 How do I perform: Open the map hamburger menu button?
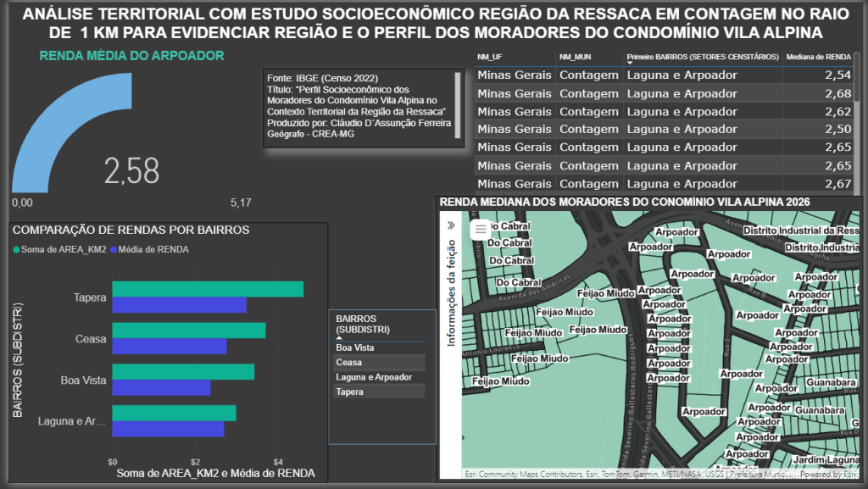[481, 228]
